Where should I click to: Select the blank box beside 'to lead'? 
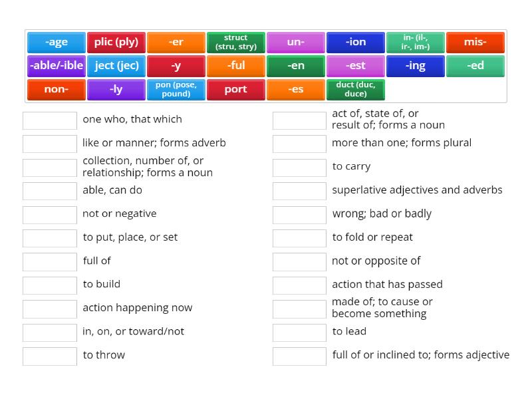pyautogui.click(x=299, y=332)
